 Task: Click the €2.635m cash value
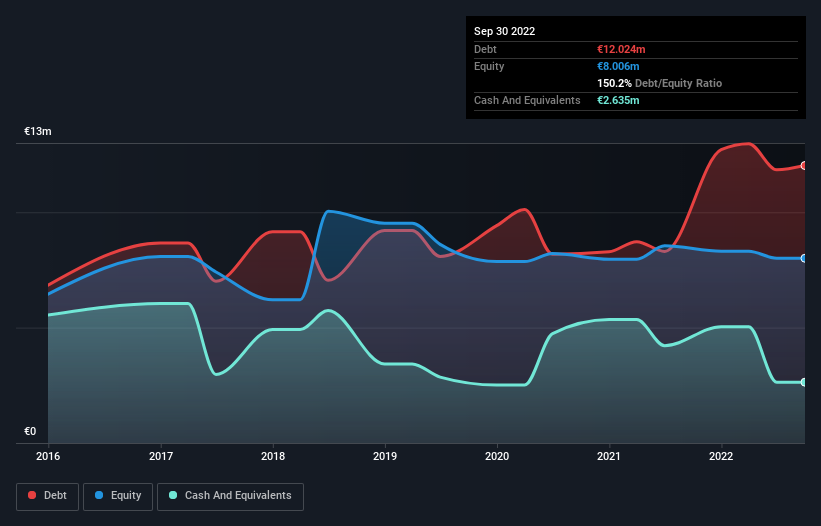(618, 100)
